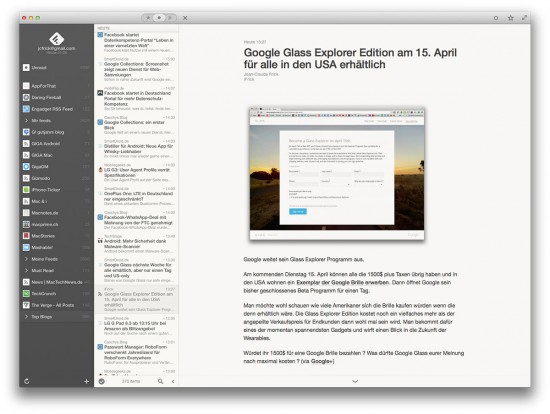Star the current article via top-right star
This screenshot has width=550, height=414.
pos(511,18)
